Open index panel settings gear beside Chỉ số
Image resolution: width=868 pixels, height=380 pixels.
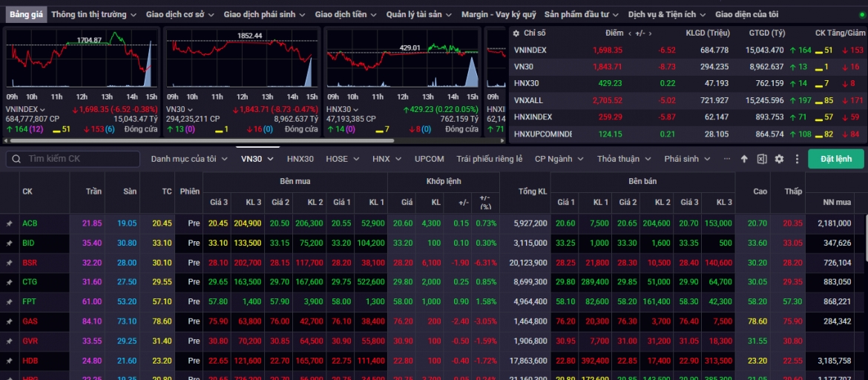point(516,33)
